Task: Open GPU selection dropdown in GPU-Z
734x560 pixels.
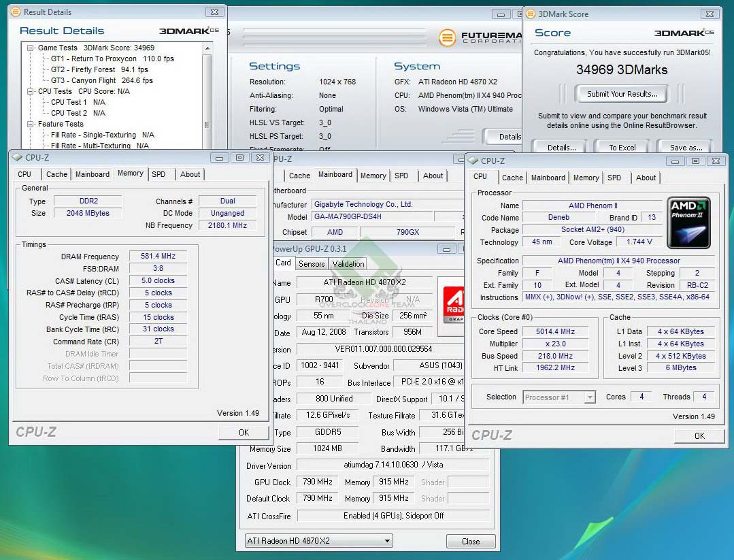Action: (318, 541)
